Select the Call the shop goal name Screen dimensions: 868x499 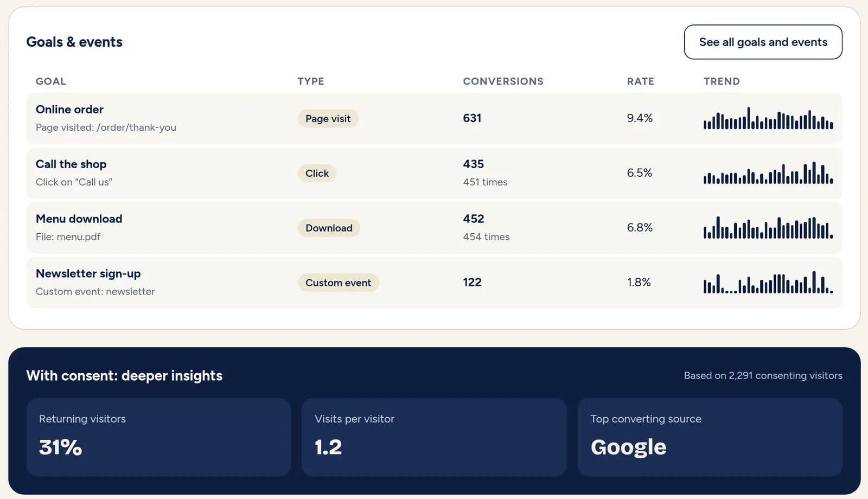coord(71,164)
